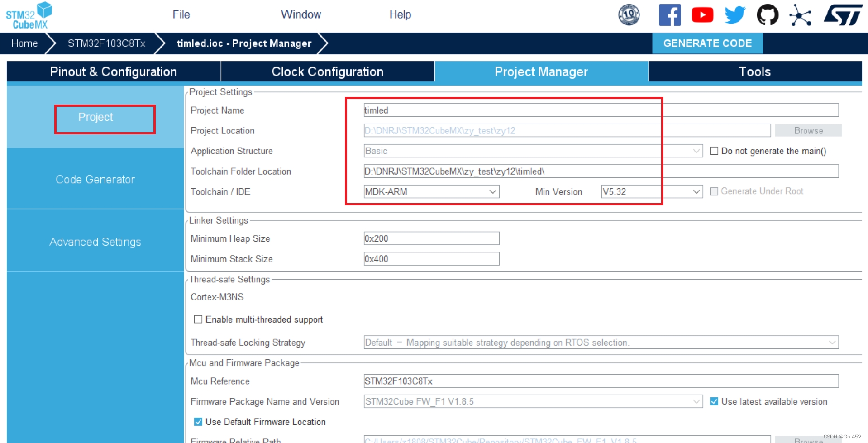Open the File menu
This screenshot has width=868, height=443.
pyautogui.click(x=181, y=14)
